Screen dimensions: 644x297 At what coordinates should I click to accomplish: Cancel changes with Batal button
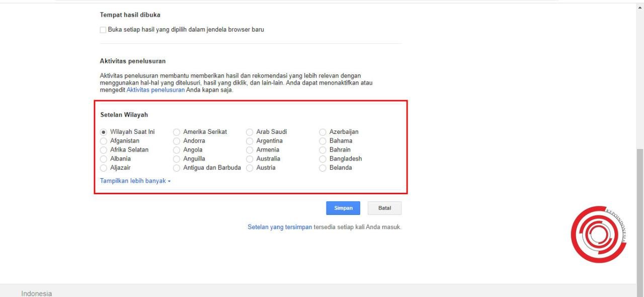click(x=384, y=208)
